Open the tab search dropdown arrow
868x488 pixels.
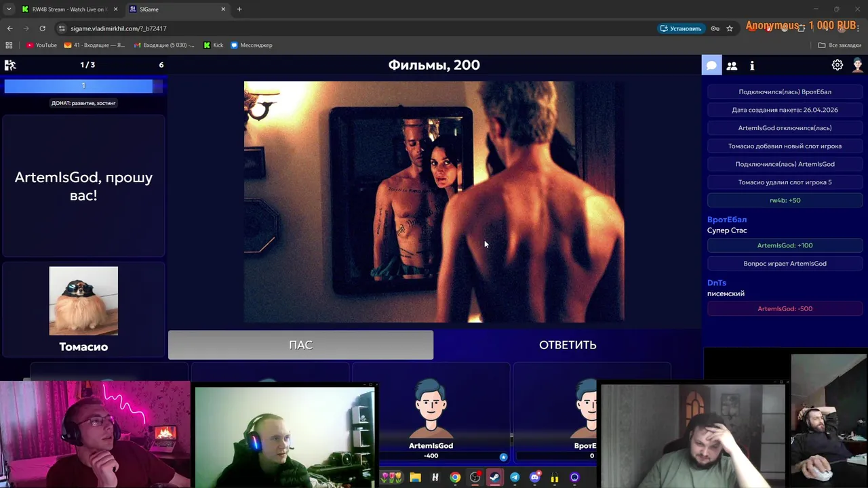click(8, 9)
